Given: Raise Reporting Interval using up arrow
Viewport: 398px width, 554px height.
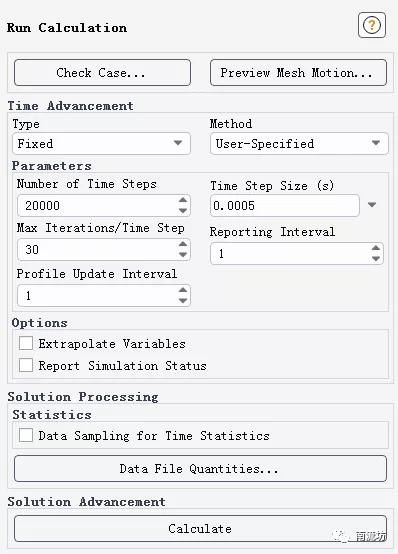Looking at the screenshot, I should pyautogui.click(x=376, y=248).
